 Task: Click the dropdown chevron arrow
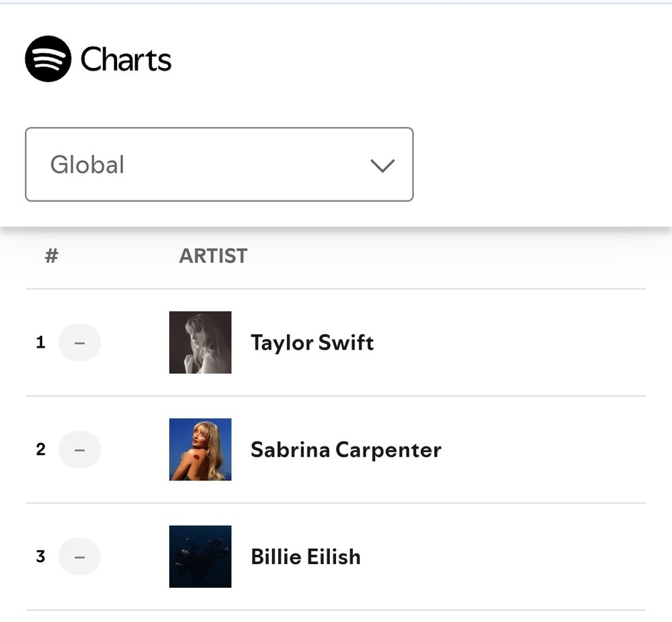pyautogui.click(x=382, y=165)
